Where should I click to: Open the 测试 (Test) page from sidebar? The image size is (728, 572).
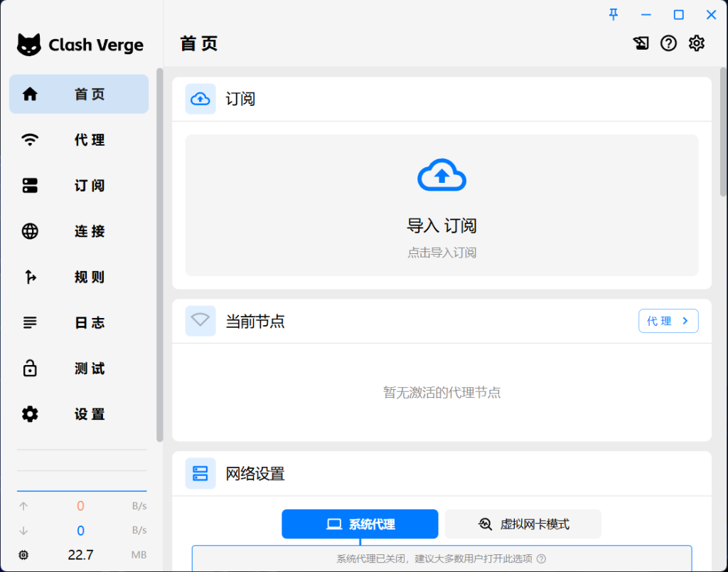click(x=78, y=369)
